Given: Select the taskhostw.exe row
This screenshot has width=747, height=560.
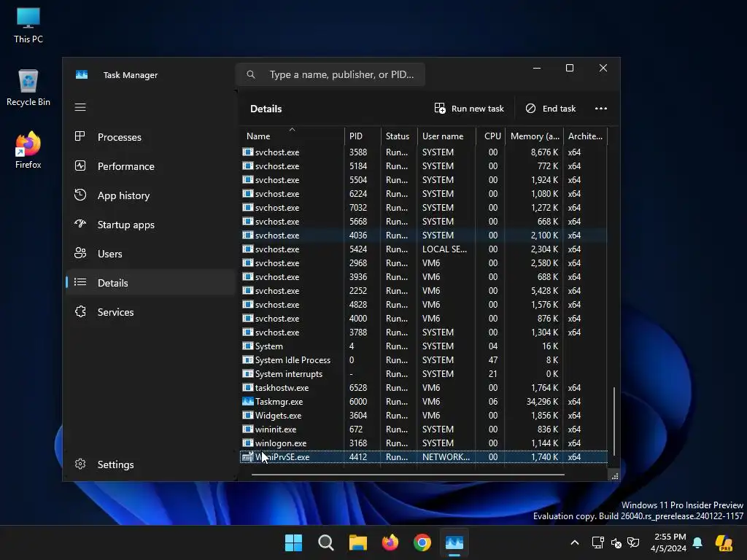Looking at the screenshot, I should click(424, 388).
